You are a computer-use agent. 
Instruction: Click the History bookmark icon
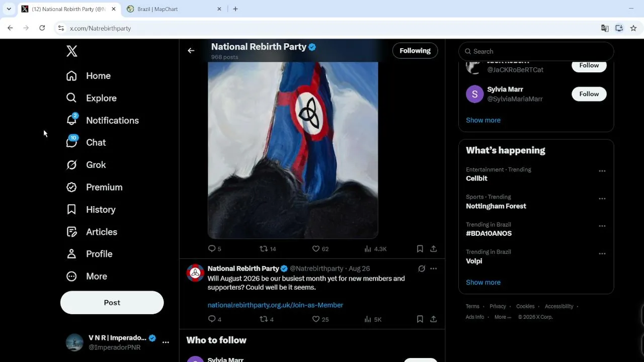pyautogui.click(x=71, y=209)
